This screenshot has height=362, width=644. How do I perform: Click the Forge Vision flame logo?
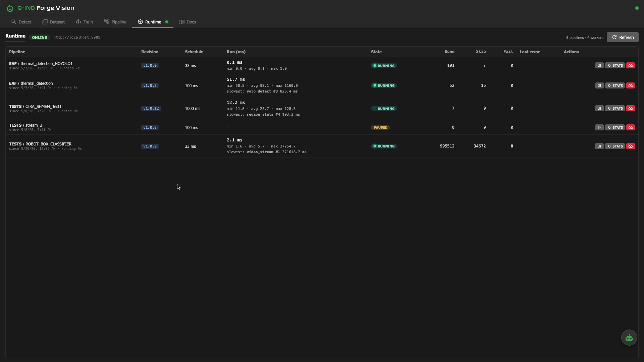pos(10,8)
